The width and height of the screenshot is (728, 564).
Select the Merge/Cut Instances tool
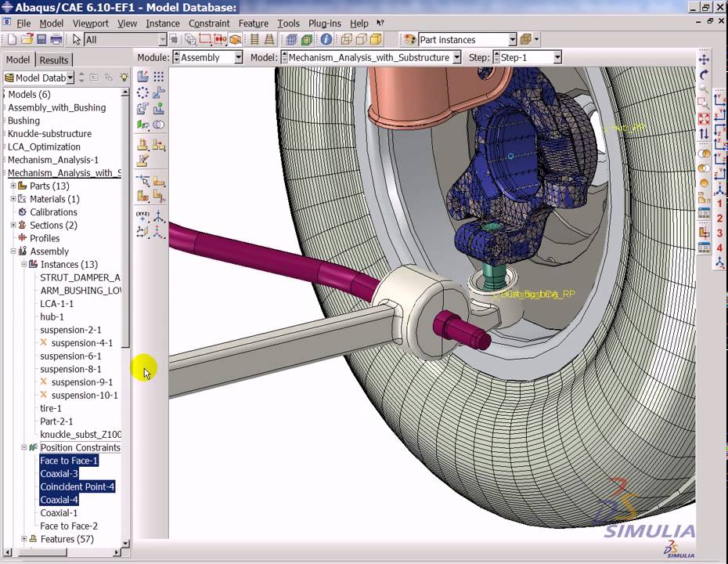pos(159,125)
